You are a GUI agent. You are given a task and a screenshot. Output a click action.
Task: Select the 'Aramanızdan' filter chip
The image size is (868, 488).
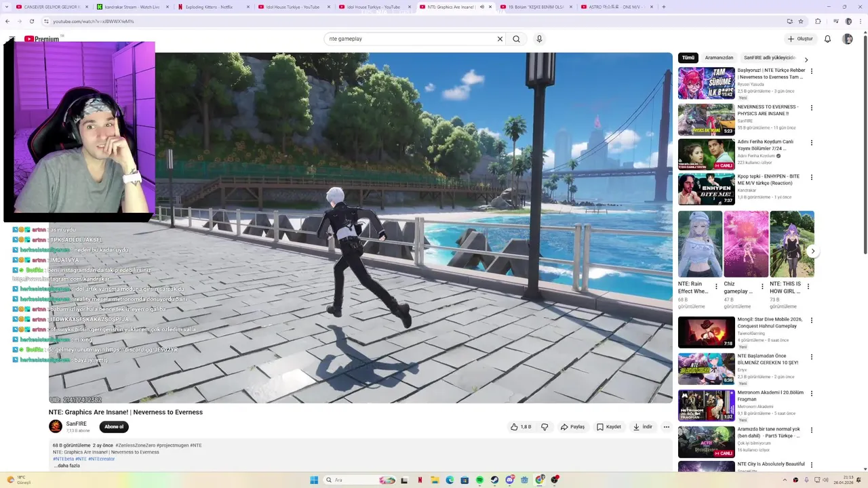click(719, 58)
